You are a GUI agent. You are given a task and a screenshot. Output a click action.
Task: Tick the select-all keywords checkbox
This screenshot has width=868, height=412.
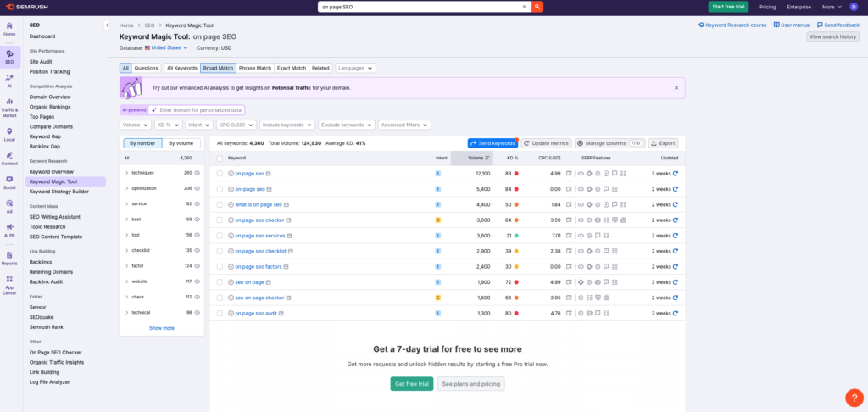coord(220,159)
